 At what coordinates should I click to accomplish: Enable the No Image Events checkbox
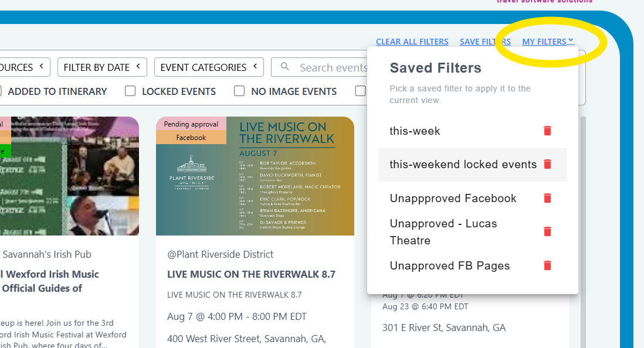pyautogui.click(x=239, y=91)
